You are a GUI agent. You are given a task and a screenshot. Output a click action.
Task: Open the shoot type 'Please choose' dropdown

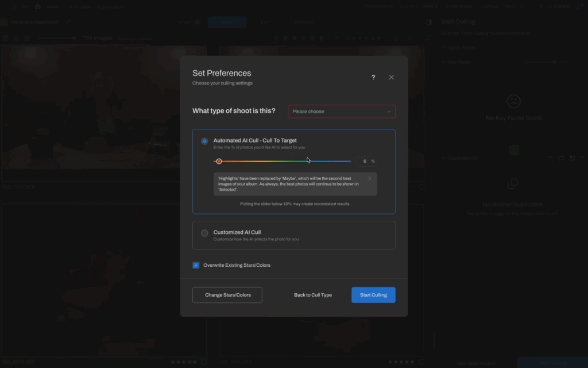[x=341, y=112]
